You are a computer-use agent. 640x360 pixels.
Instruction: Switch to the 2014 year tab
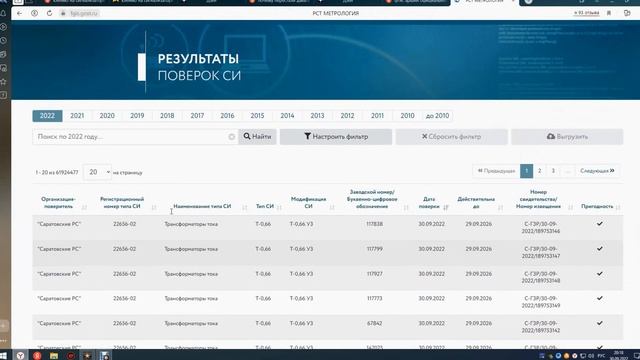287,116
